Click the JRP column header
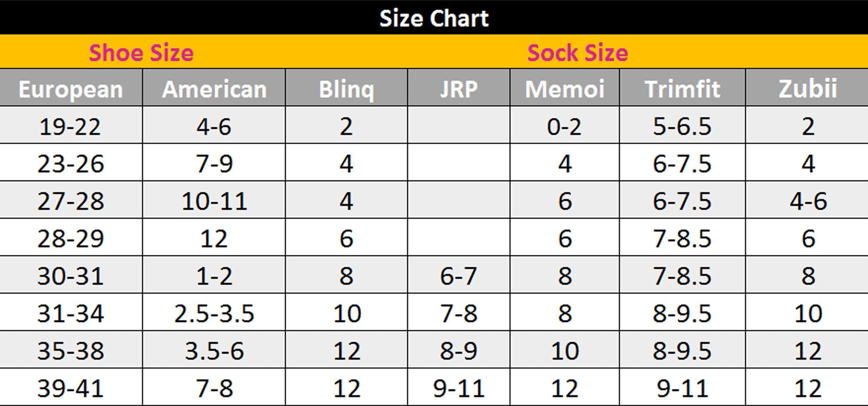868x406 pixels. tap(459, 89)
